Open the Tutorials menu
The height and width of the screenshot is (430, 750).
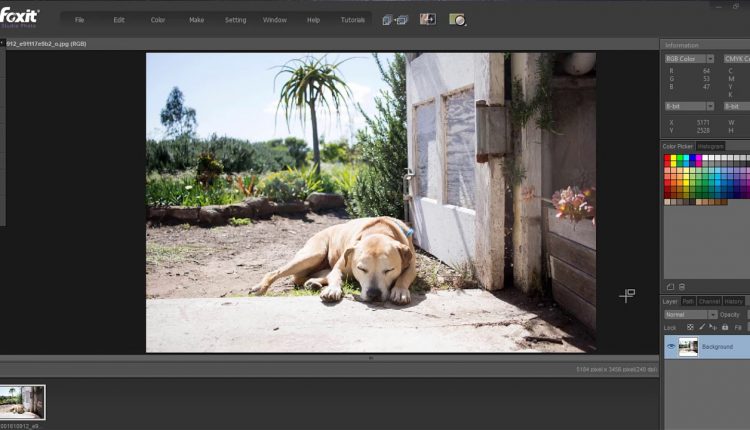point(353,20)
